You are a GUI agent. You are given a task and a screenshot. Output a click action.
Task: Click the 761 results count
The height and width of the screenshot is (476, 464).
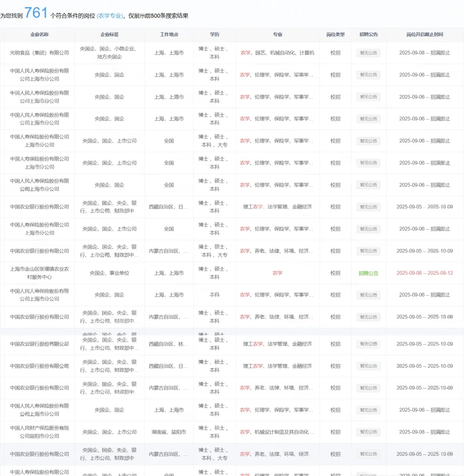point(36,13)
